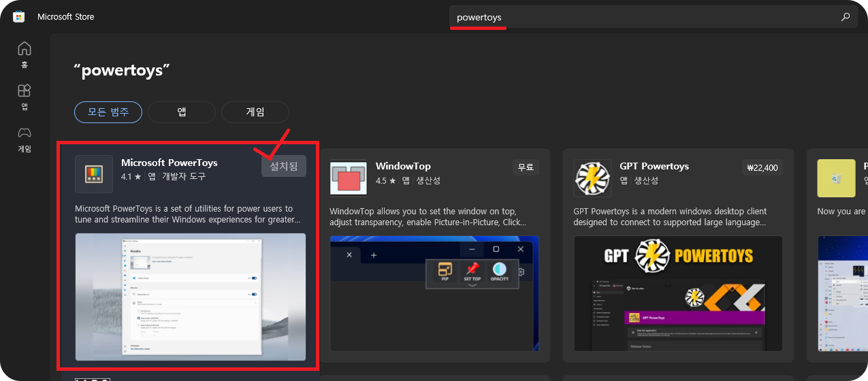Click the Microsoft PowerToys title text

[x=170, y=163]
